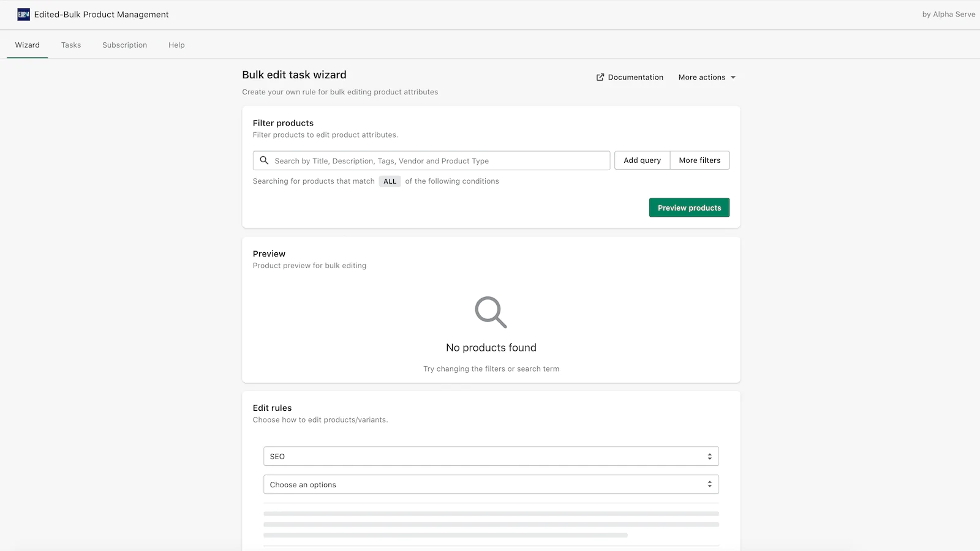Open the Subscription tab
Viewport: 980px width, 551px height.
click(x=124, y=45)
